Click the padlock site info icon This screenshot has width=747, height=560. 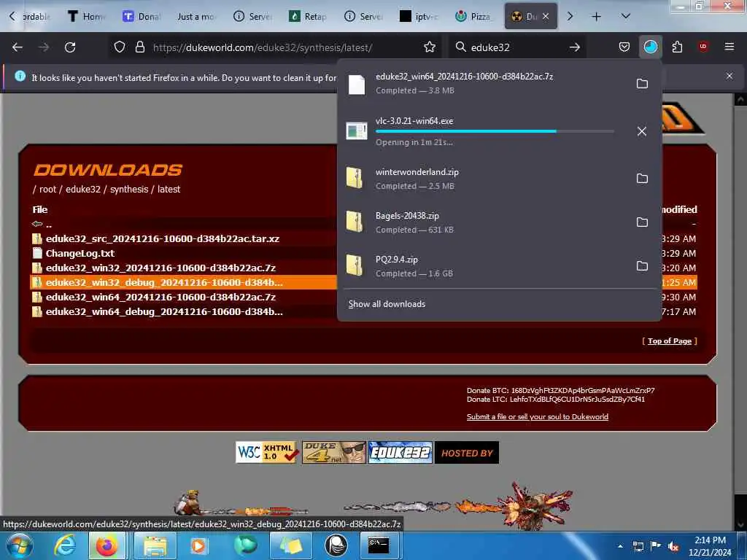tap(139, 47)
